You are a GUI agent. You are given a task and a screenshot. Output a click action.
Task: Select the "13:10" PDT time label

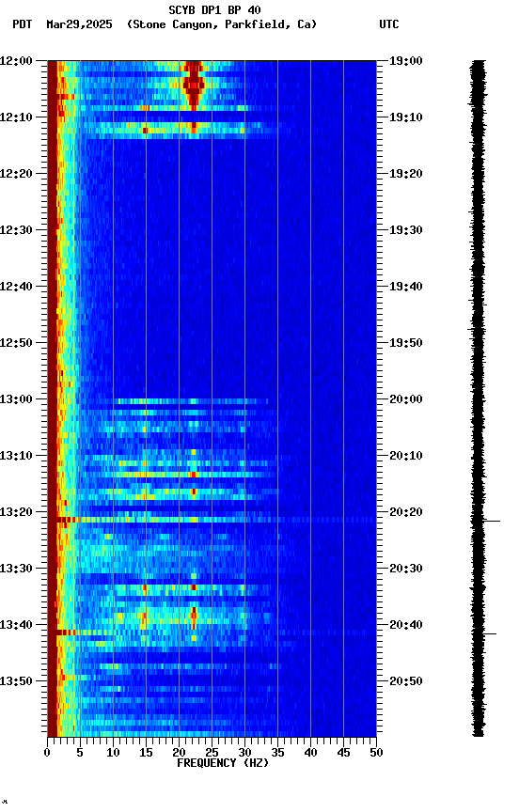click(16, 456)
